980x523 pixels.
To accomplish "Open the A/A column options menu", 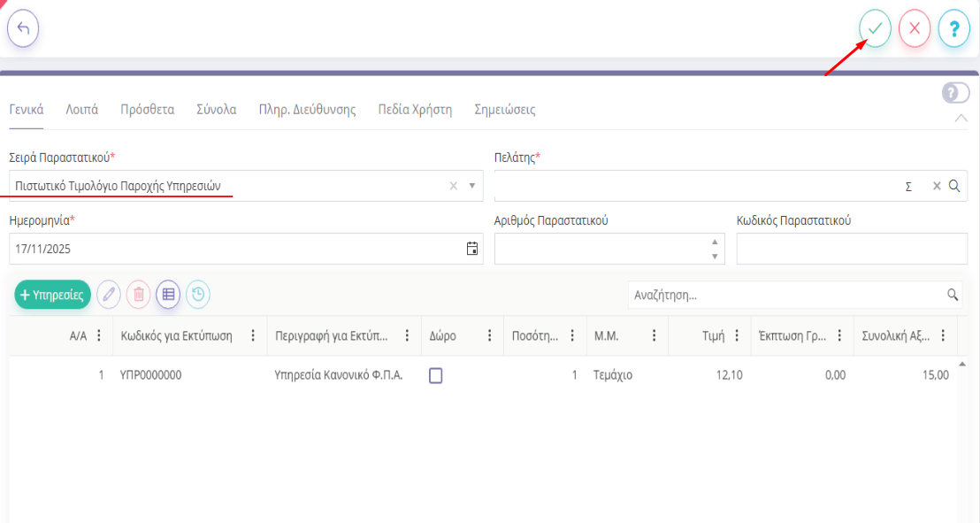I will (x=99, y=336).
